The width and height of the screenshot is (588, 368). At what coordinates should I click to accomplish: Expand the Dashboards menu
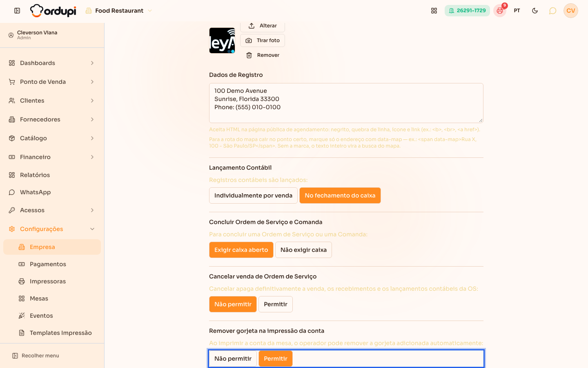tap(52, 63)
